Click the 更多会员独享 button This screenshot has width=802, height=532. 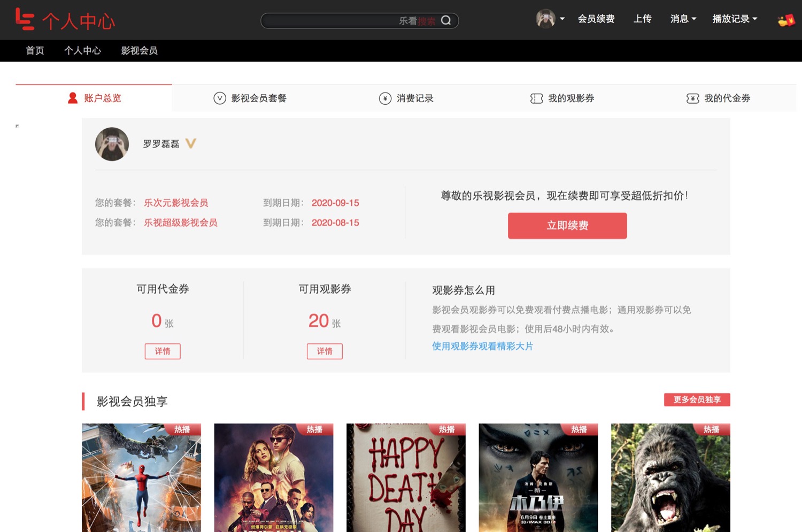coord(697,399)
